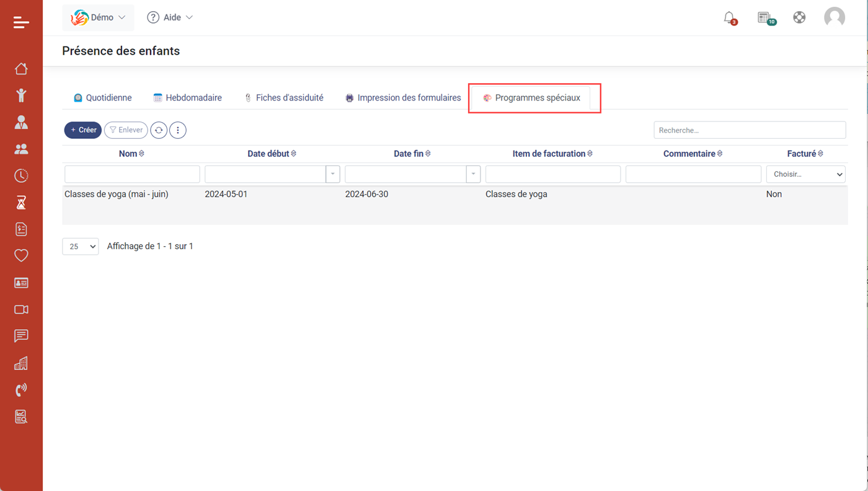
Task: Click the Créer button
Action: click(x=83, y=130)
